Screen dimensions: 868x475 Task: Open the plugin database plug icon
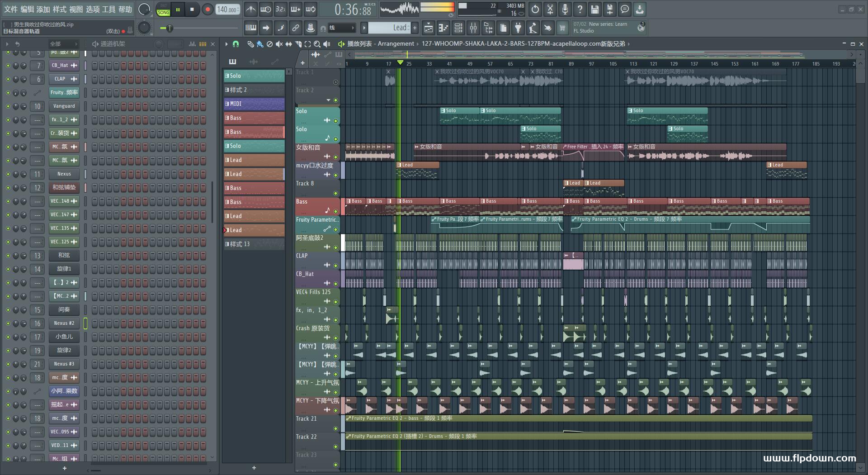[x=518, y=28]
